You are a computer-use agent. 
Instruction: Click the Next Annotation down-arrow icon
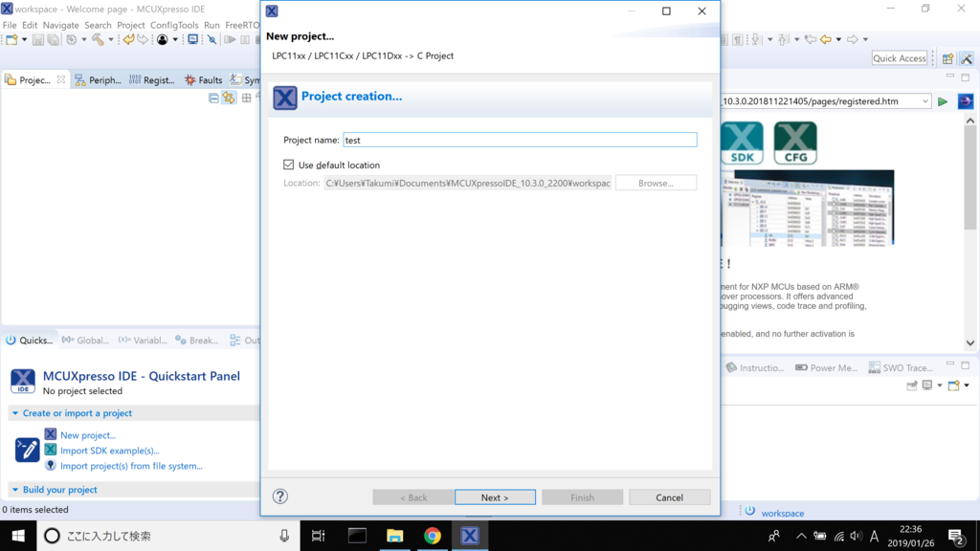click(756, 39)
